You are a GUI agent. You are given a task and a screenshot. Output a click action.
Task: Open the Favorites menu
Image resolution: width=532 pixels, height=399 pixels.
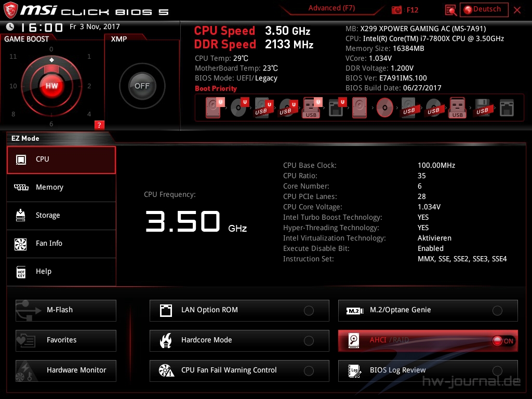(x=66, y=341)
